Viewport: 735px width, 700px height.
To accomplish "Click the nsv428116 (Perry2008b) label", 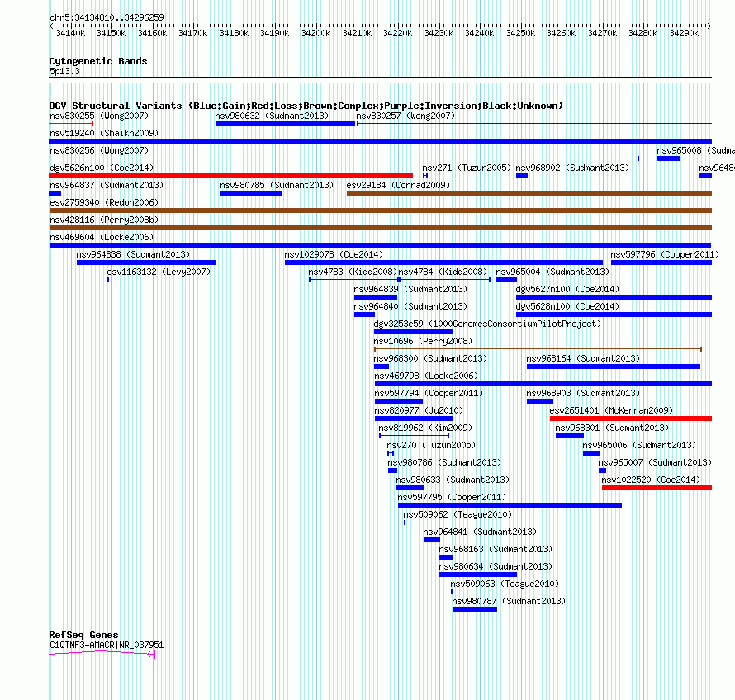I will 104,220.
